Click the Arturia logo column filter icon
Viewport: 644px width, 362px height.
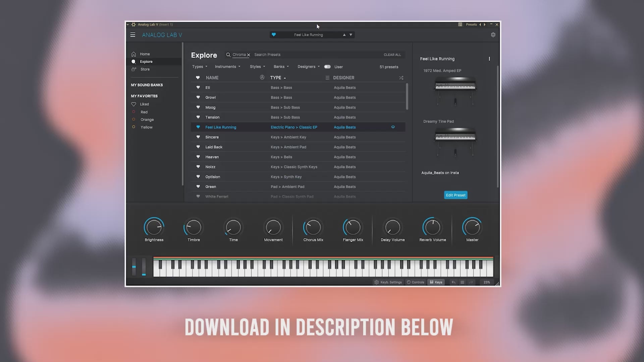(x=262, y=77)
